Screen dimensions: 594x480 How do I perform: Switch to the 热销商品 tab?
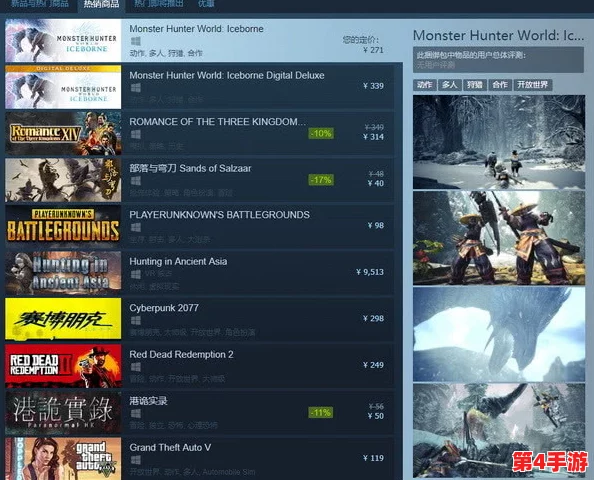coord(101,5)
